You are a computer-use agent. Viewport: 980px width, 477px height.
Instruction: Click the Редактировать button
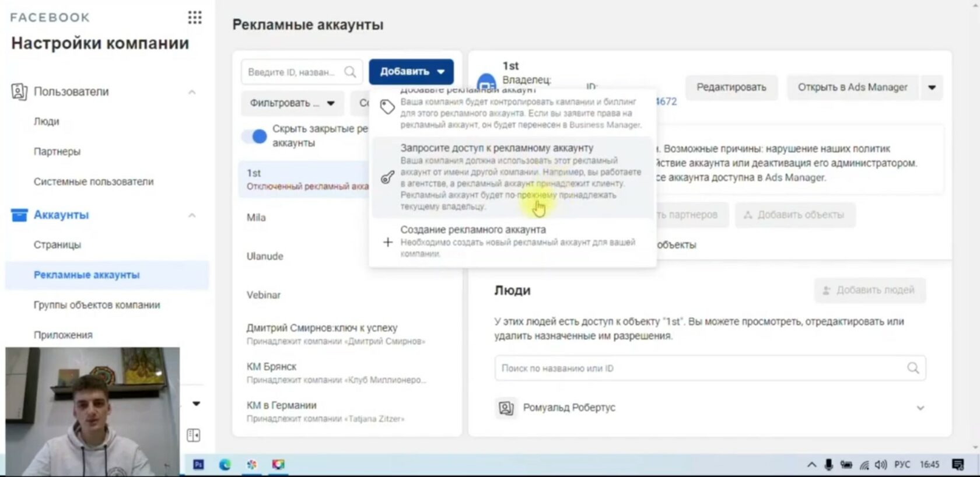point(731,87)
